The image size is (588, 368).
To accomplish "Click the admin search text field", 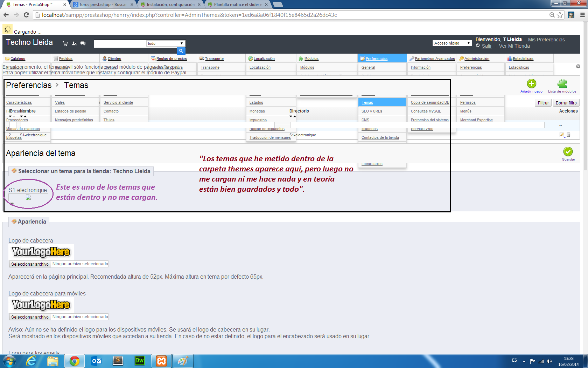I will point(120,43).
